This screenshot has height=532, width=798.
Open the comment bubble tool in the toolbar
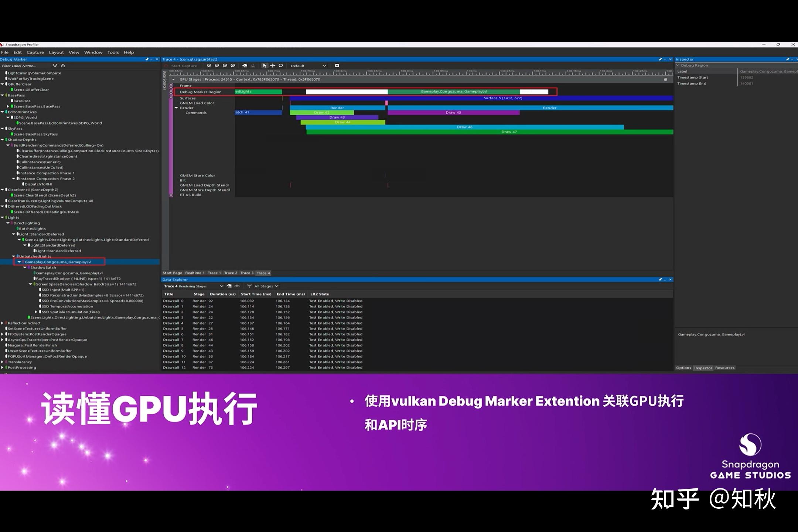point(281,66)
